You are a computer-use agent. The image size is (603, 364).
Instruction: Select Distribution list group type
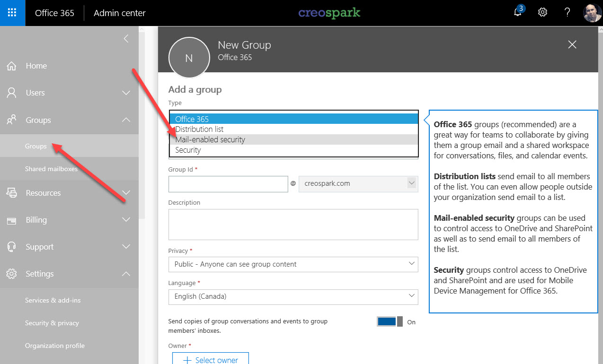[x=294, y=129]
